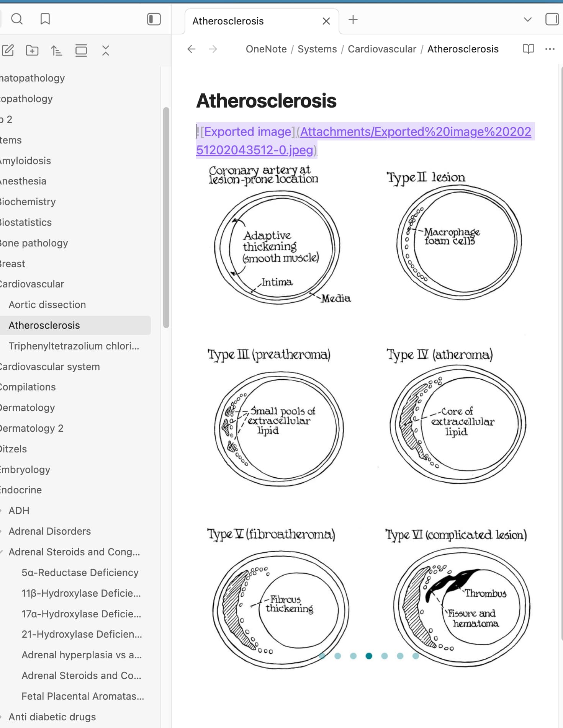Click the file explorer scrollbar
This screenshot has width=563, height=728.
click(x=166, y=217)
